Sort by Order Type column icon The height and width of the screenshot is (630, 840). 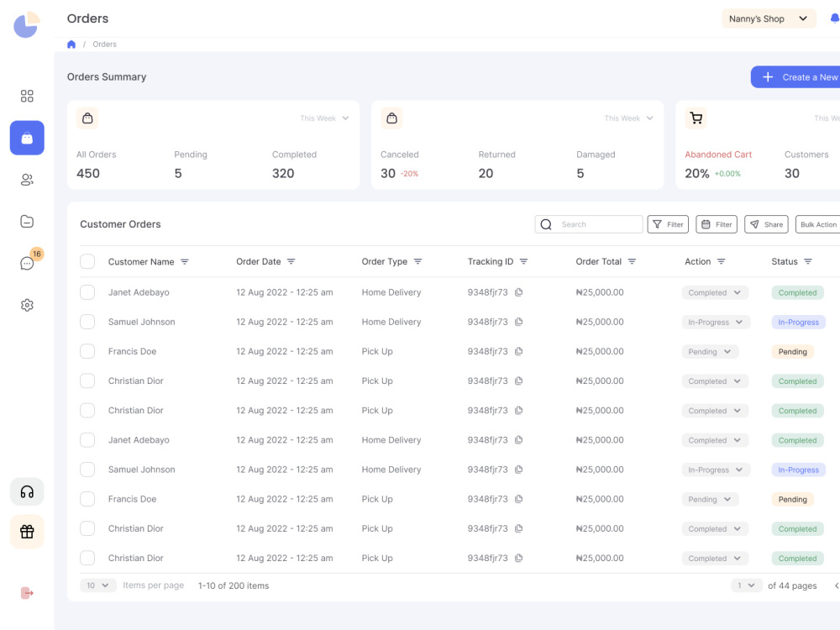[417, 261]
